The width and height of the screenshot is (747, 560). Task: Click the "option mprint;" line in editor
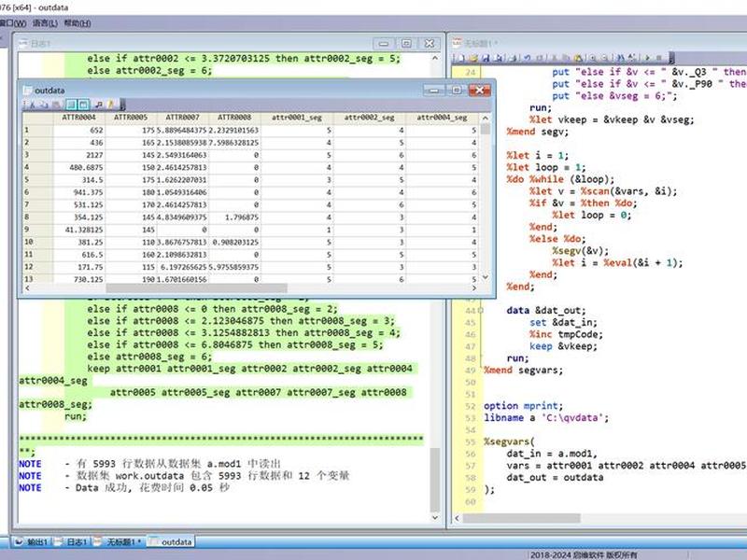[523, 406]
